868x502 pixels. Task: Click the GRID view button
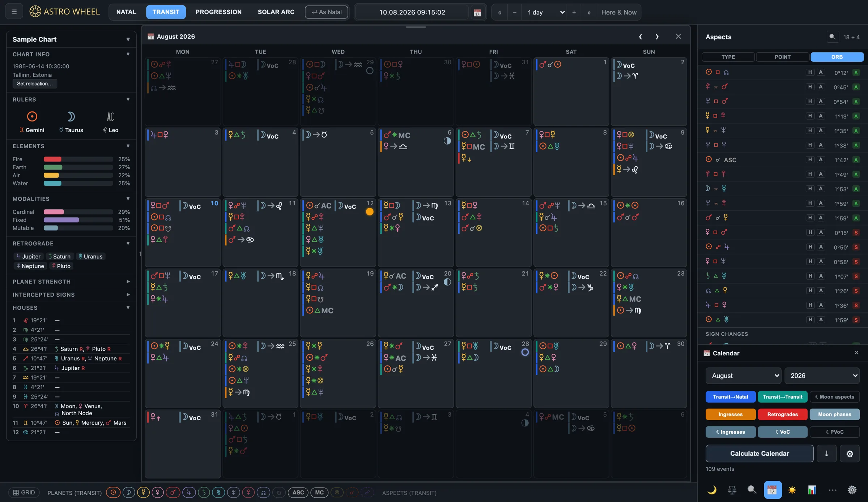pos(24,492)
